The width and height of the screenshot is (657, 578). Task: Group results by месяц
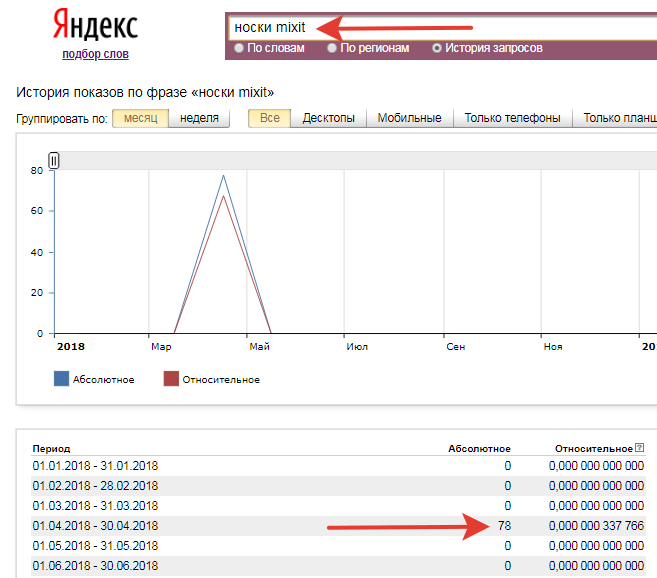click(x=141, y=118)
